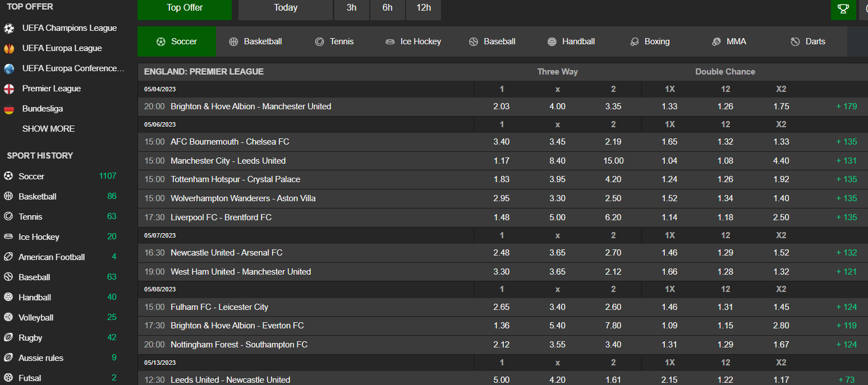The image size is (868, 385).
Task: Click the Rugby ball icon in sidebar
Action: [8, 337]
